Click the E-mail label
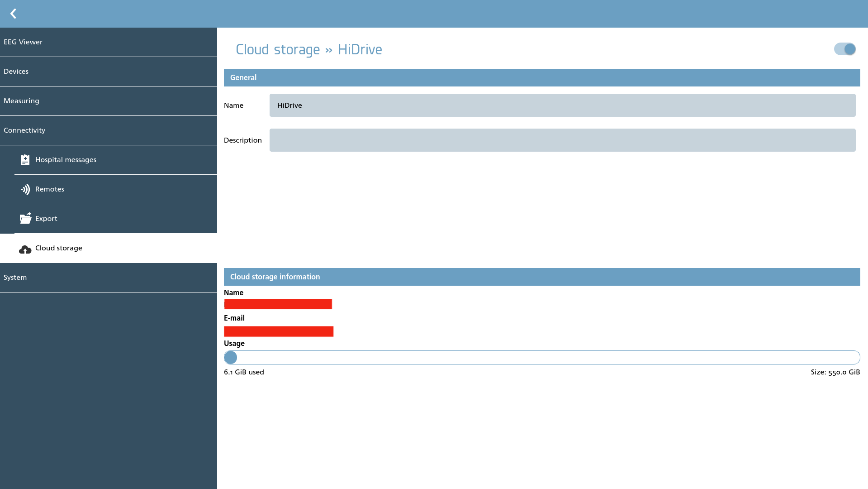This screenshot has height=489, width=868. click(234, 318)
